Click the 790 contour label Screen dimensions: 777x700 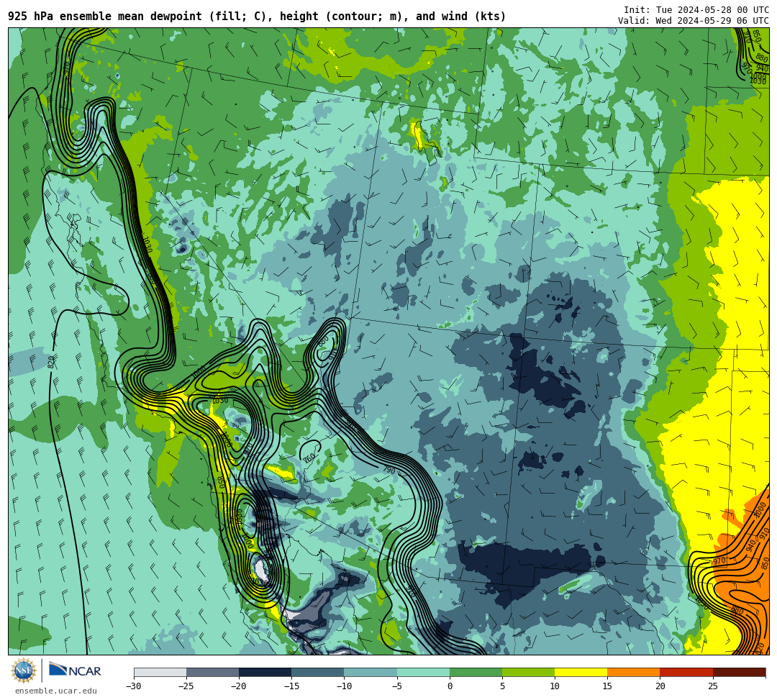(389, 469)
